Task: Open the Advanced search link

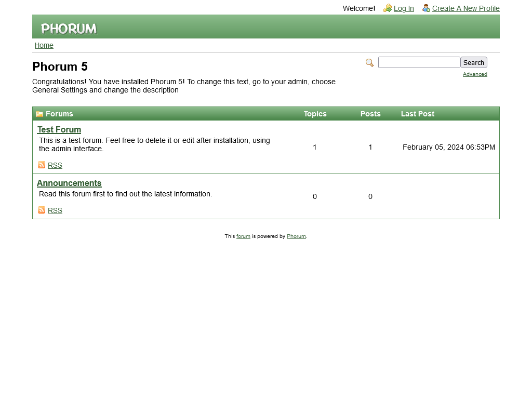Action: click(475, 74)
